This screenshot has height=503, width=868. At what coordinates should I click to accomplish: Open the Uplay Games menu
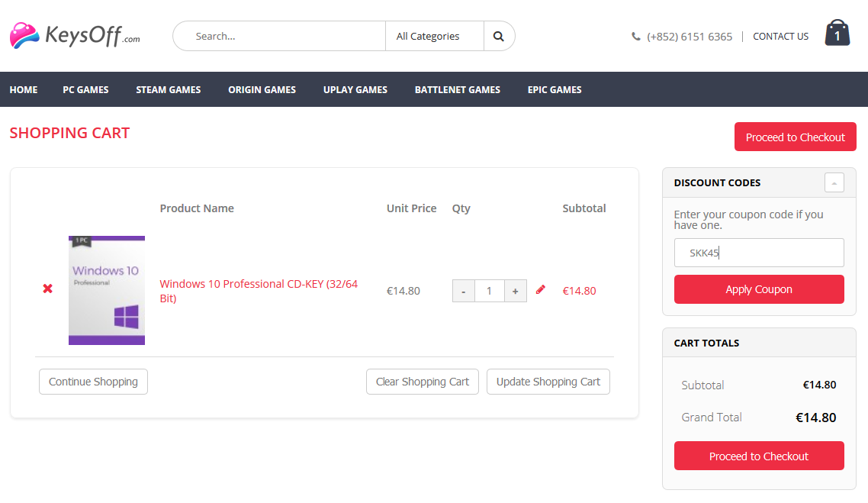(355, 90)
